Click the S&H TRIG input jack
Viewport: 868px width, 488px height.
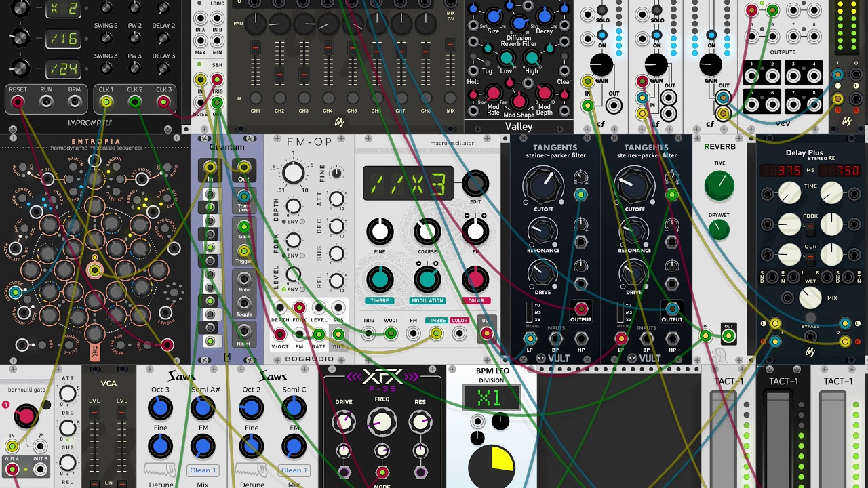coord(217,80)
